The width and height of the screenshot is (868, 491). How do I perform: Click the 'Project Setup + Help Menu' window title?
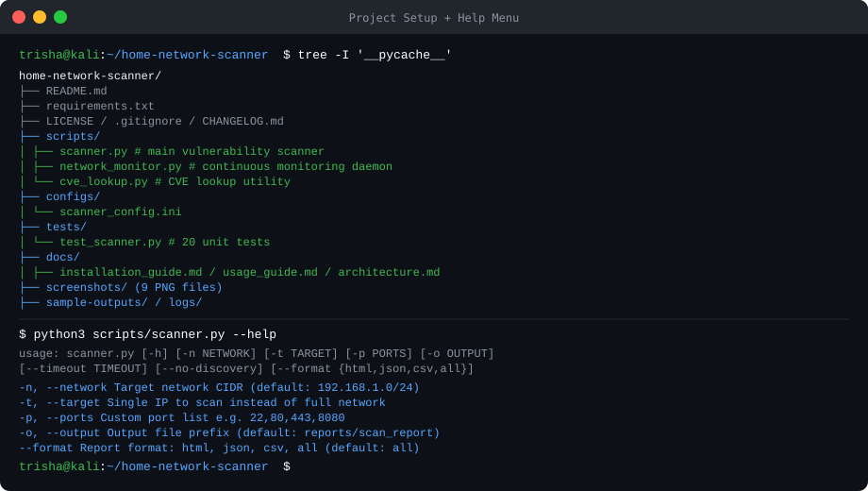point(433,18)
